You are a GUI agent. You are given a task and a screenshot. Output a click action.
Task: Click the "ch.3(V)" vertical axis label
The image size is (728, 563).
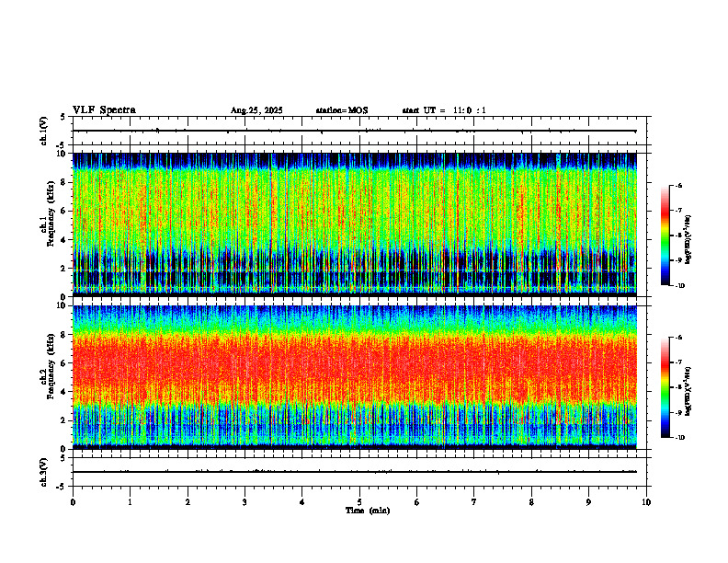tap(43, 472)
